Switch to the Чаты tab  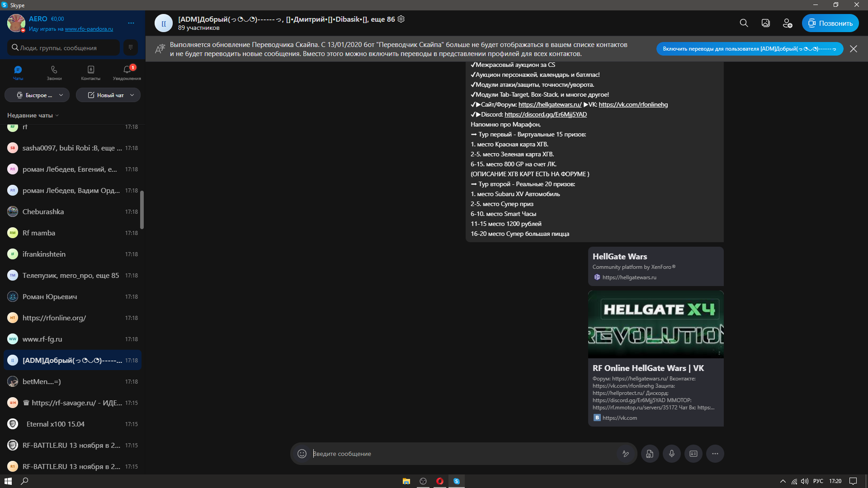[18, 73]
